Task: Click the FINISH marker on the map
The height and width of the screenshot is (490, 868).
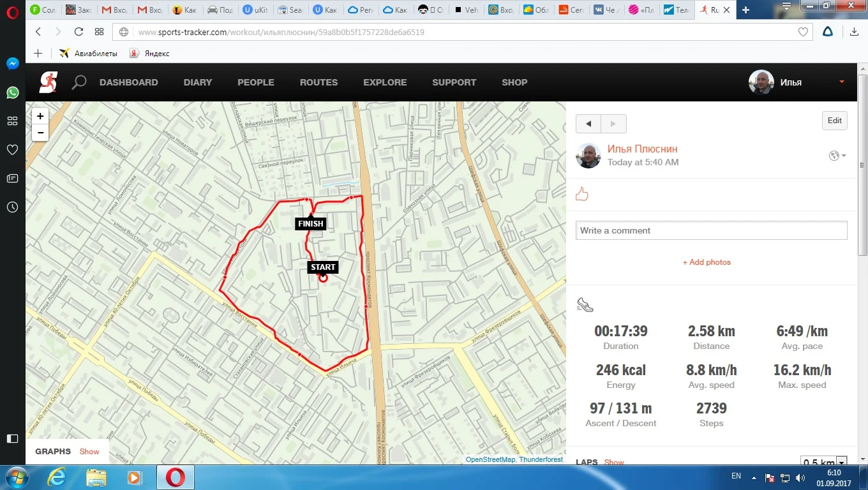Action: tap(311, 224)
